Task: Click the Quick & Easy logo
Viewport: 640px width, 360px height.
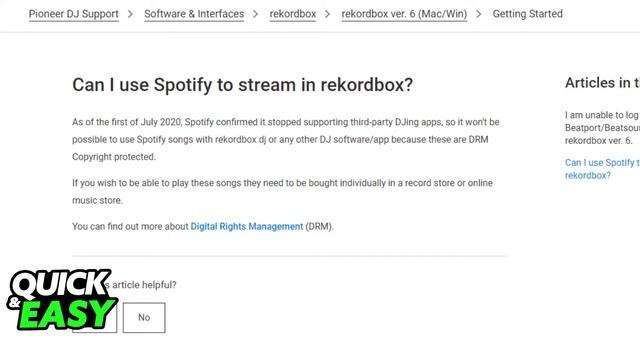Action: (x=62, y=299)
